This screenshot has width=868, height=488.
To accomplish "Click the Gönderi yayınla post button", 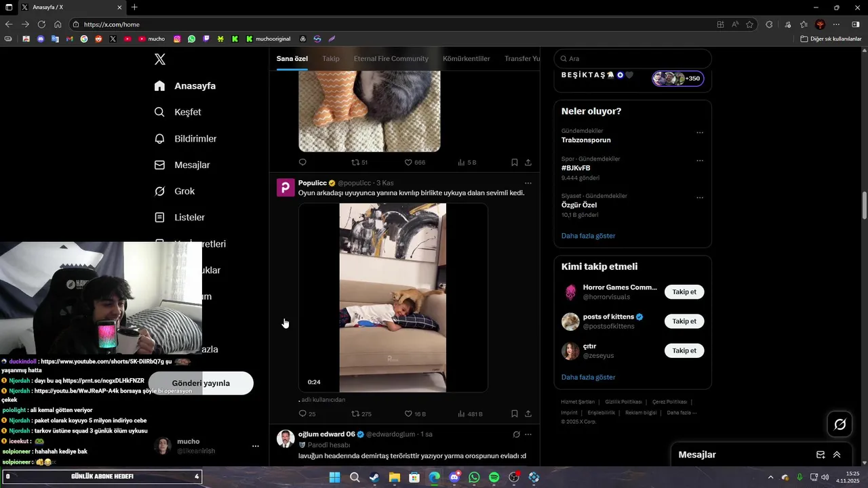I will tap(201, 384).
